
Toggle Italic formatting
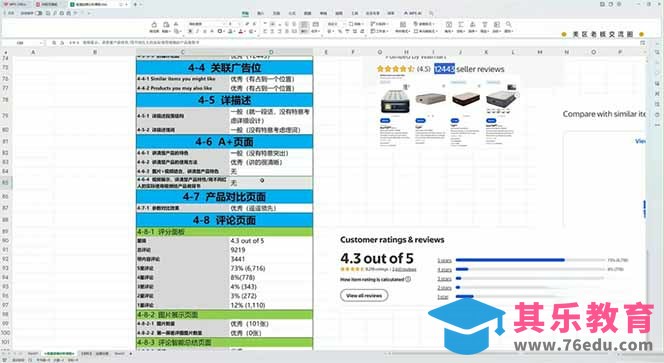pos(197,31)
